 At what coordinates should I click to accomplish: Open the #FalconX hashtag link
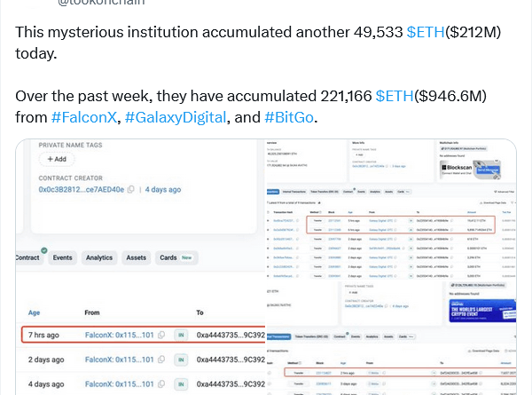(x=85, y=117)
